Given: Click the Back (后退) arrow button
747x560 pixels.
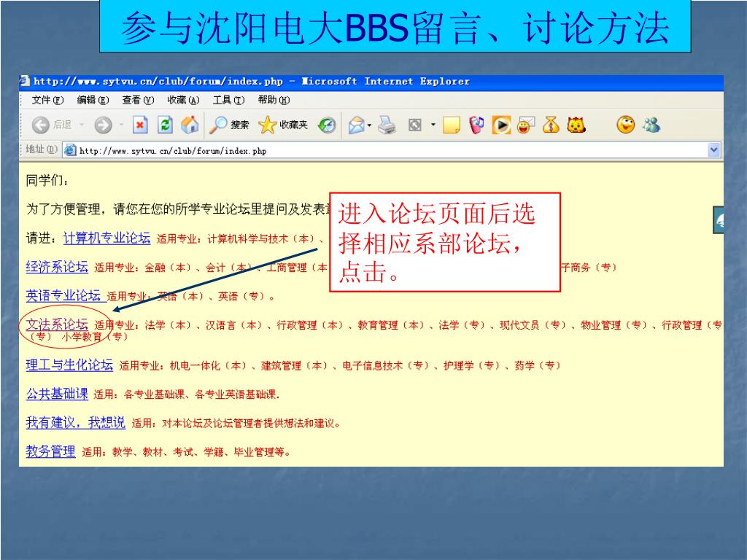Looking at the screenshot, I should [x=41, y=125].
